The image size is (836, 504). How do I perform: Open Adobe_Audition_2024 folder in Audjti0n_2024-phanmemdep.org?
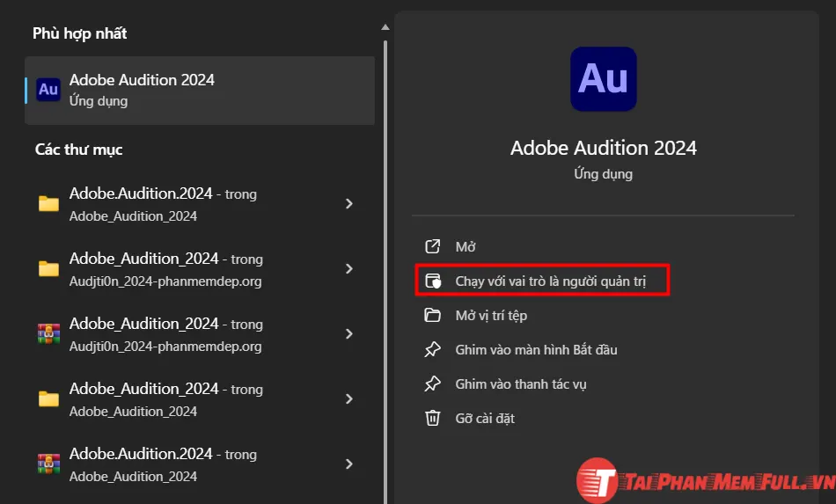coord(165,269)
